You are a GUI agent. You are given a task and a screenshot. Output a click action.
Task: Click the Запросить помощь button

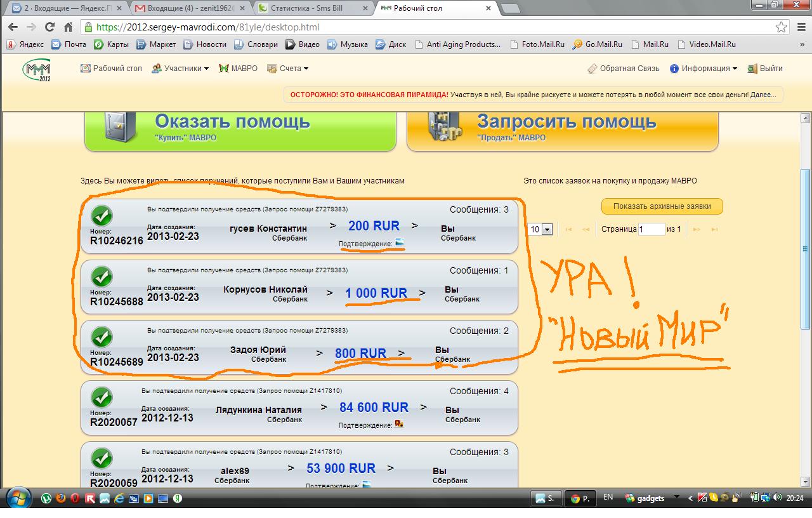[563, 131]
